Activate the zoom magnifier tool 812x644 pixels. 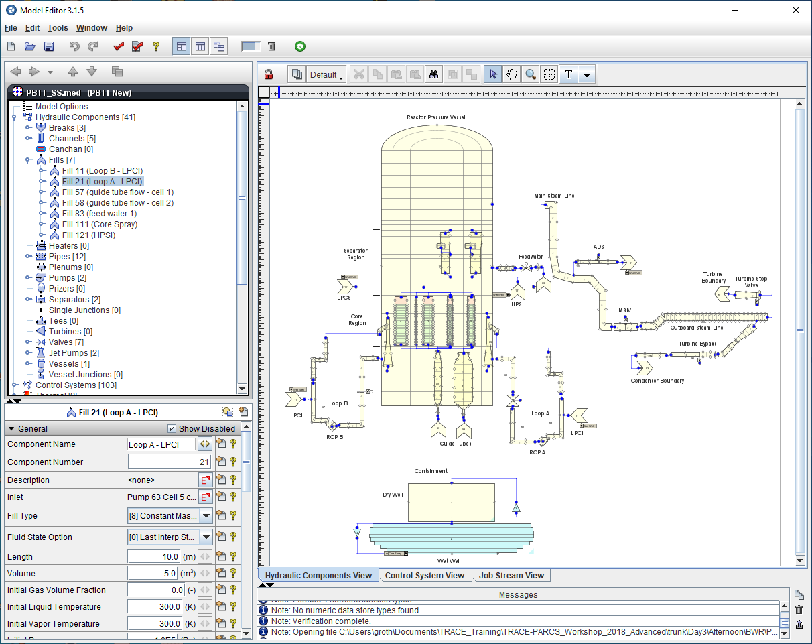point(531,74)
